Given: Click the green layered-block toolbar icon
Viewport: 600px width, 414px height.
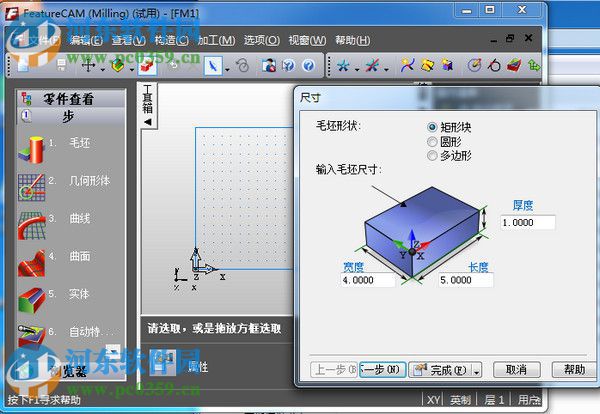Looking at the screenshot, I should point(118,66).
